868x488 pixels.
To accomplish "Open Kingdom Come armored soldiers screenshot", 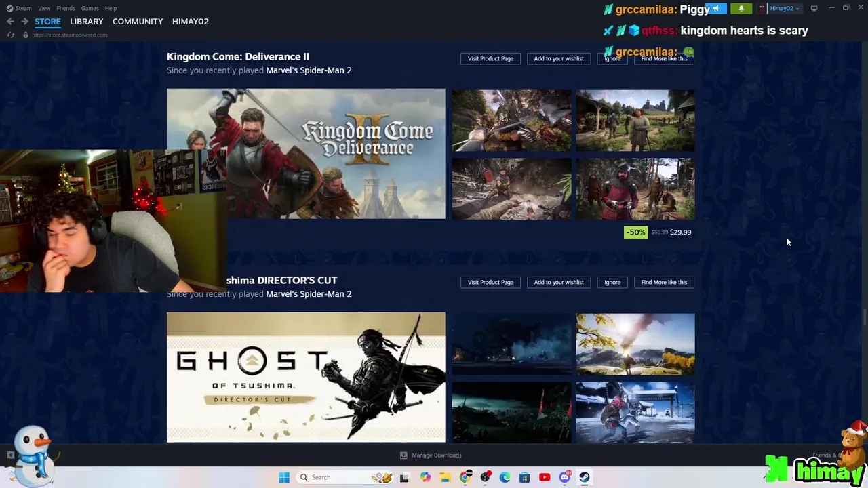I will click(635, 189).
